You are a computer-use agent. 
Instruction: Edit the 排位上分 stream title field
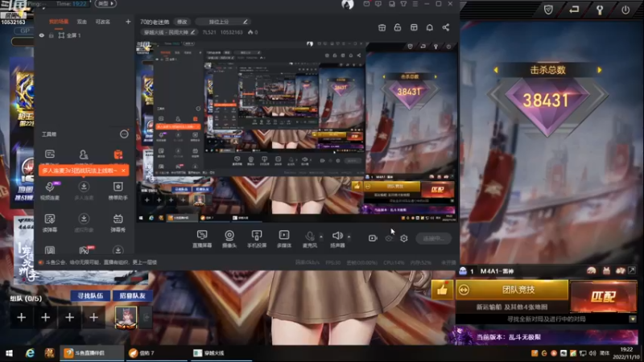pos(223,22)
